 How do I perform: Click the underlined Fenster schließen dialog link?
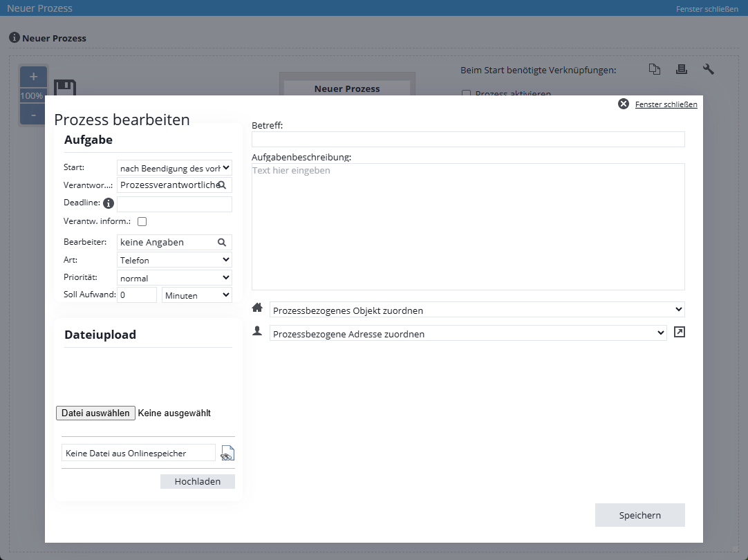[666, 104]
